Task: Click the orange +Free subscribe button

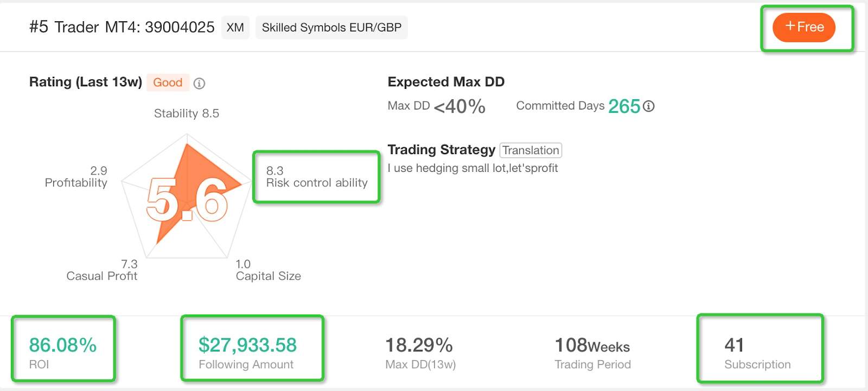Action: point(804,27)
